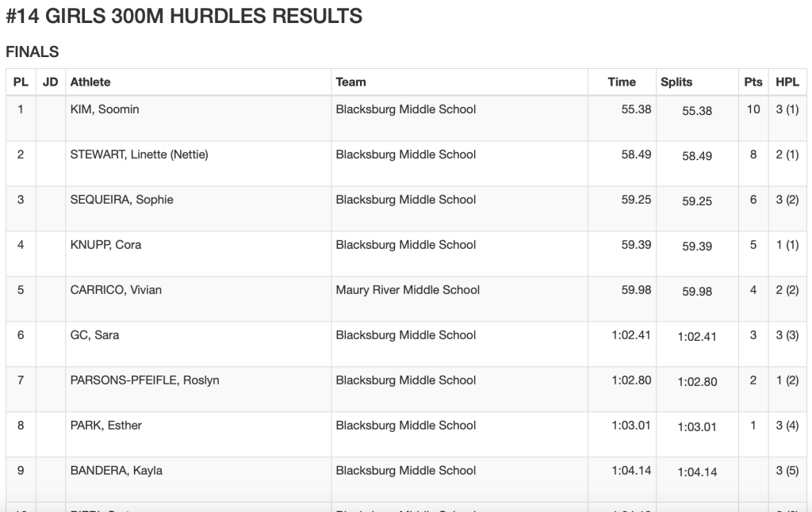Click the HPL column header

[787, 82]
